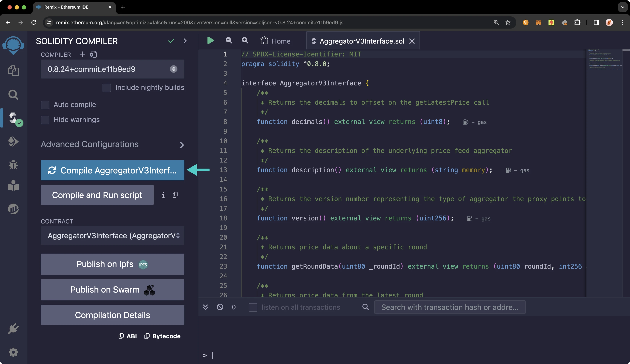Open the LearnEth tutorials sidebar icon
Viewport: 630px width, 364px height.
13,186
